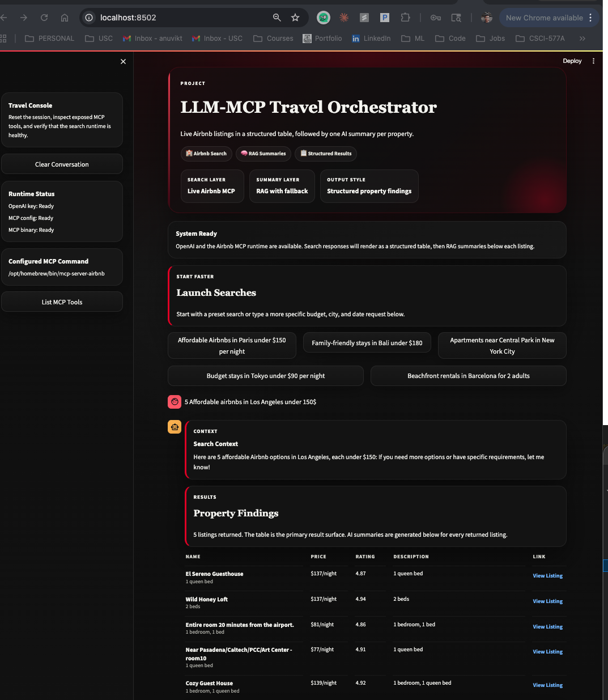608x700 pixels.
Task: Show more bookmarks with chevron
Action: pyautogui.click(x=582, y=39)
